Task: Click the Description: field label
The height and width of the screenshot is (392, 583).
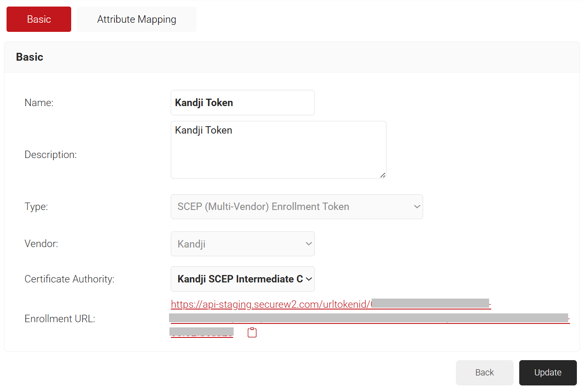Action: tap(51, 155)
